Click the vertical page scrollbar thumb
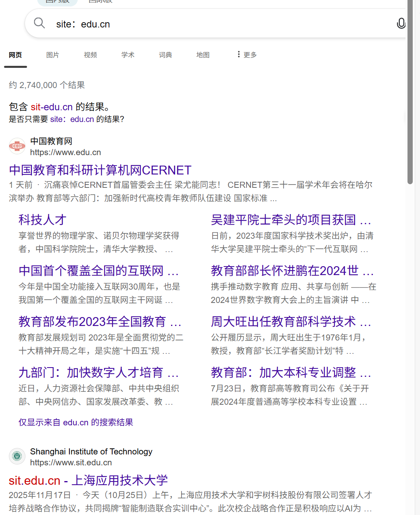Screen dimensions: 420x515 click(410, 92)
